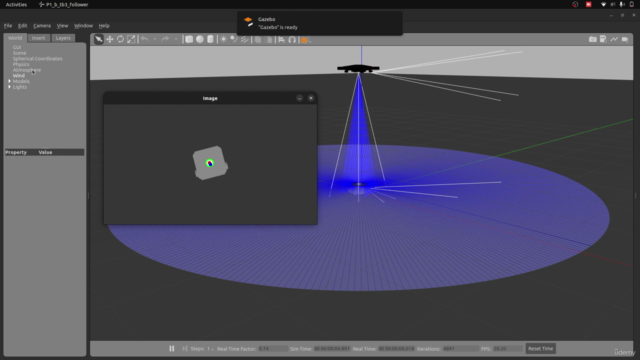Open the Activities overview

point(16,4)
